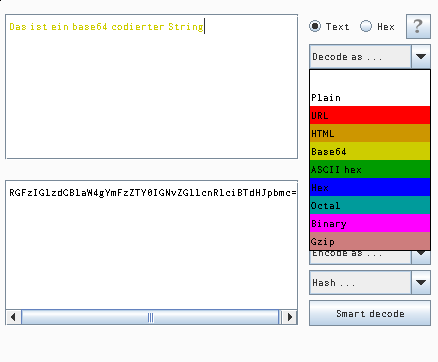Choose HTML from decode list
The height and width of the screenshot is (362, 438).
coord(370,133)
